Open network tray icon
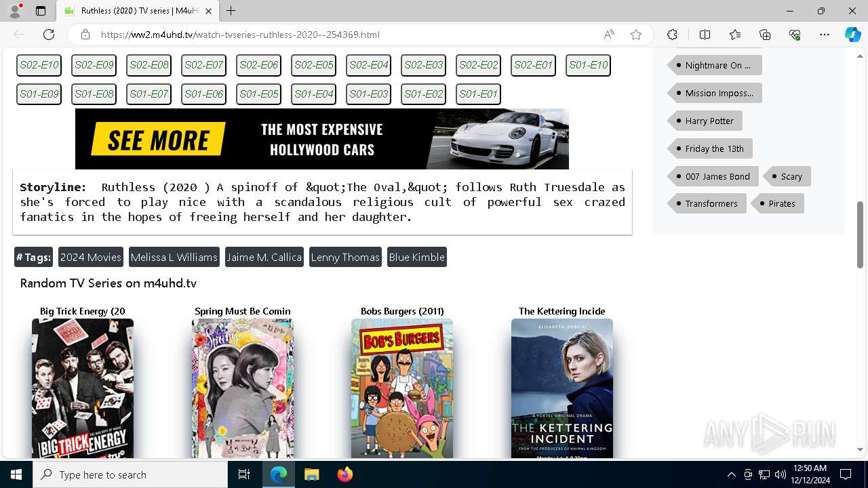868x488 pixels. coord(764,474)
